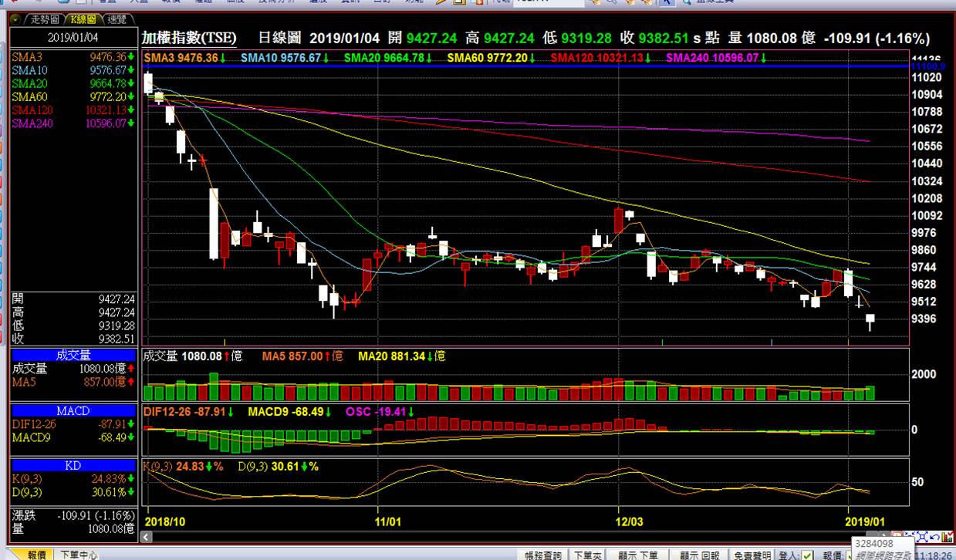The height and width of the screenshot is (560, 956).
Task: Click the KD indicator panel header
Action: point(73,466)
